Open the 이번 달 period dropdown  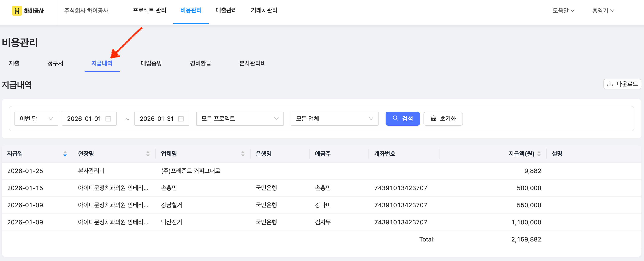point(36,119)
